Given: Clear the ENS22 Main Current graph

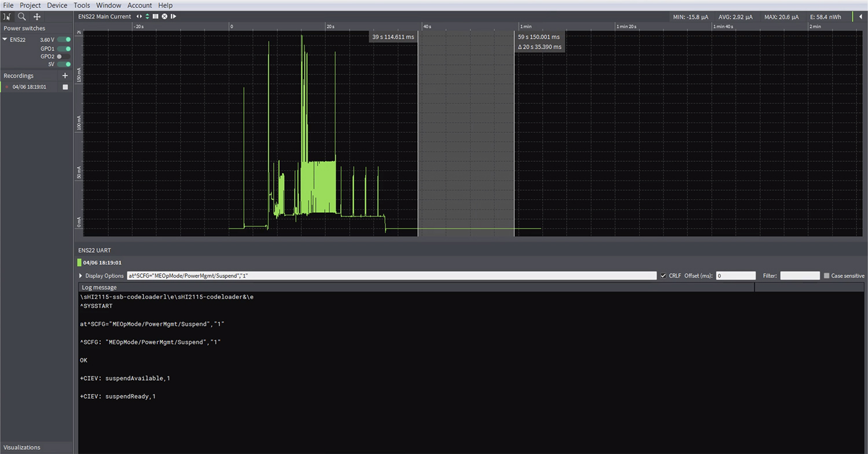Looking at the screenshot, I should click(x=164, y=16).
